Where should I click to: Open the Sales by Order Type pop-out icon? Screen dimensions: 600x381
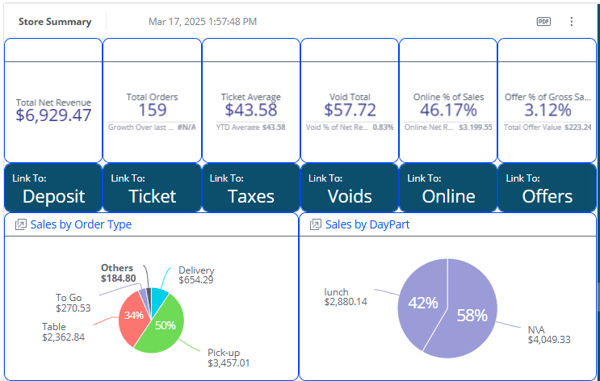[21, 224]
